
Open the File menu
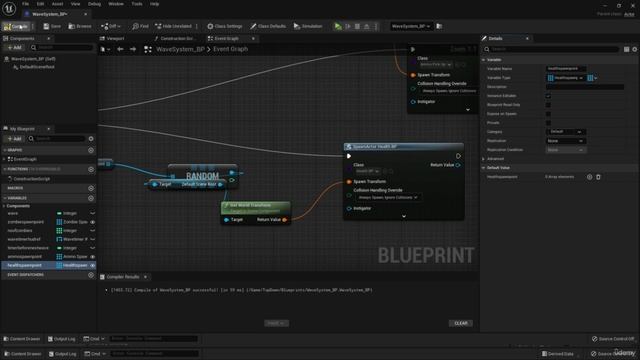point(25,4)
